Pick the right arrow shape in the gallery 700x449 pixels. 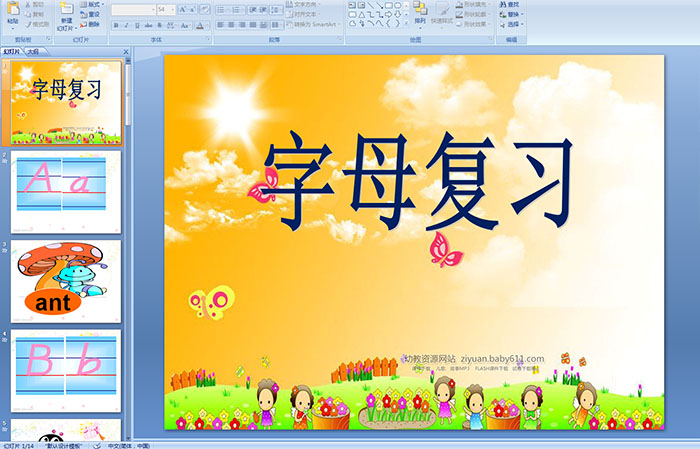coord(388,14)
